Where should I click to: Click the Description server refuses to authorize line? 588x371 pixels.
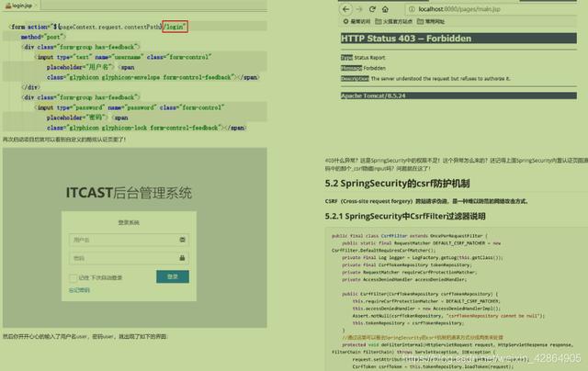click(425, 79)
